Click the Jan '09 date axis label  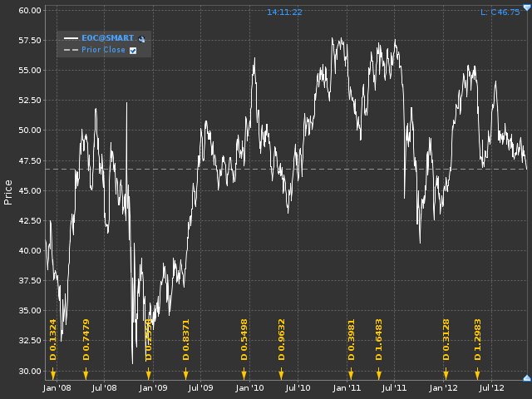(x=153, y=388)
